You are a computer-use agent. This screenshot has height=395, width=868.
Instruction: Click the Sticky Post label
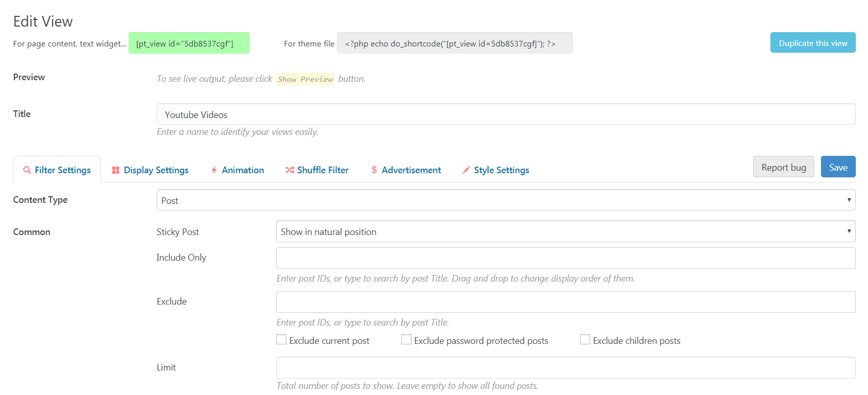click(x=178, y=232)
